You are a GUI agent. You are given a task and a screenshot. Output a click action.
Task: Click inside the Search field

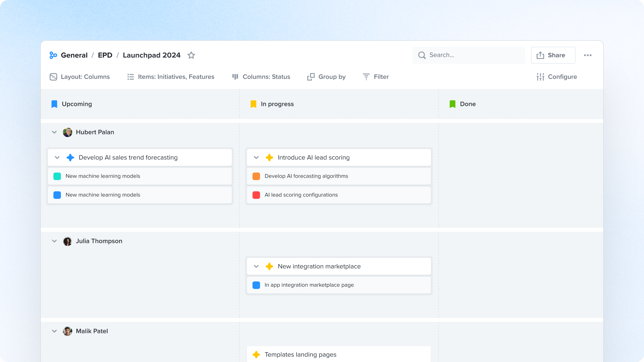(469, 55)
